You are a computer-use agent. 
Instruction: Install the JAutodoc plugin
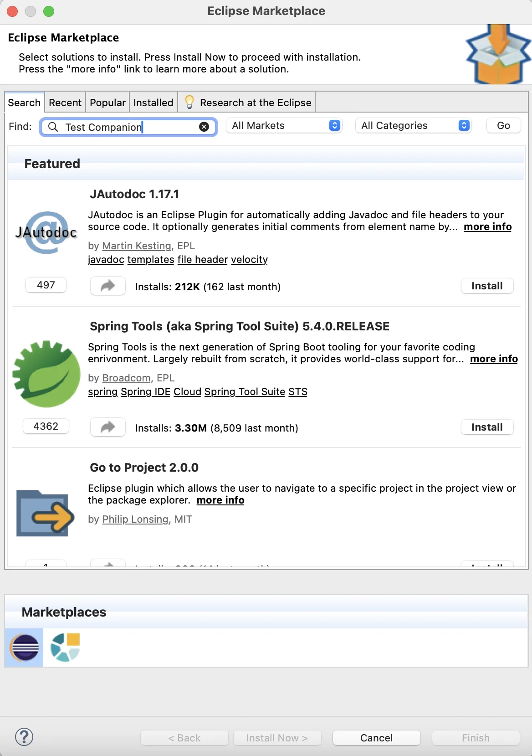[x=487, y=286]
